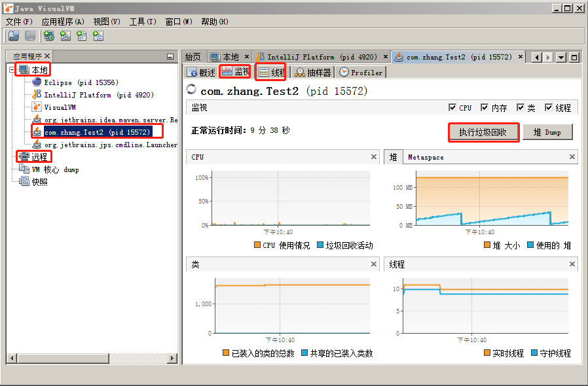
Task: Open the 工具(T) menu
Action: coord(143,22)
